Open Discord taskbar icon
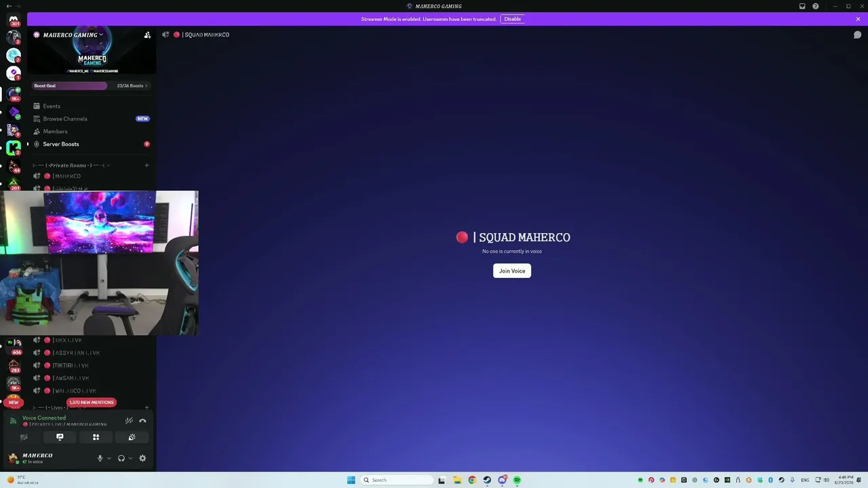This screenshot has height=488, width=868. [x=502, y=480]
